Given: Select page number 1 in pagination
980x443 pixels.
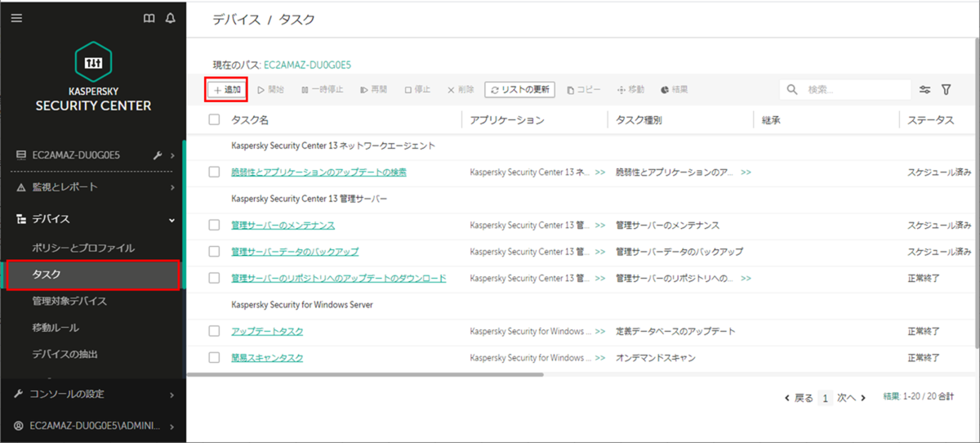Looking at the screenshot, I should point(825,398).
